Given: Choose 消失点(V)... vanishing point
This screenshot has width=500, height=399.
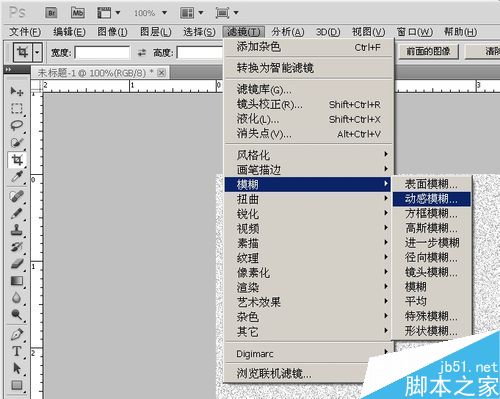Looking at the screenshot, I should [308, 134].
